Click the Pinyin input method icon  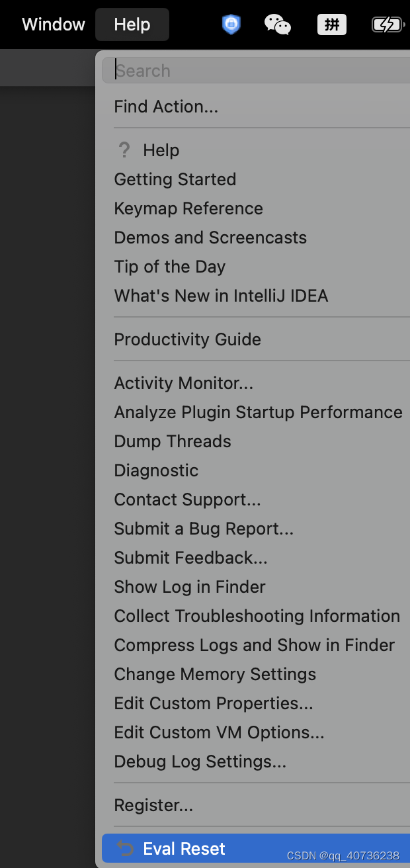[x=332, y=24]
